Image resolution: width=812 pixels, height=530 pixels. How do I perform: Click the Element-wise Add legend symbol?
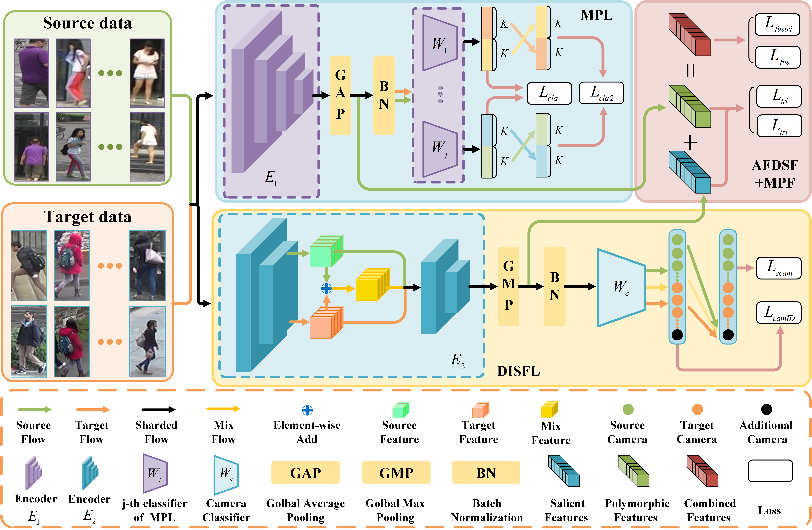tap(307, 410)
